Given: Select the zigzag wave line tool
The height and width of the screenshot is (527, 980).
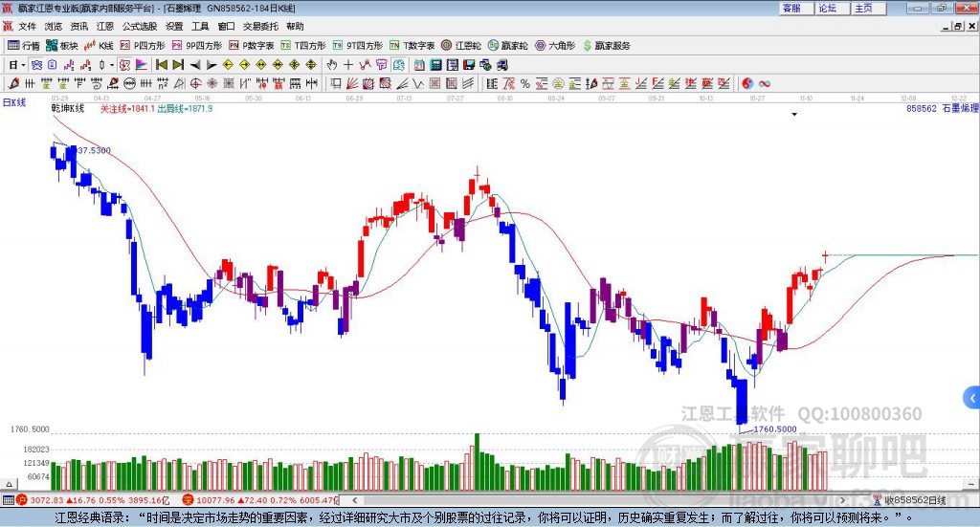Looking at the screenshot, I should [418, 83].
